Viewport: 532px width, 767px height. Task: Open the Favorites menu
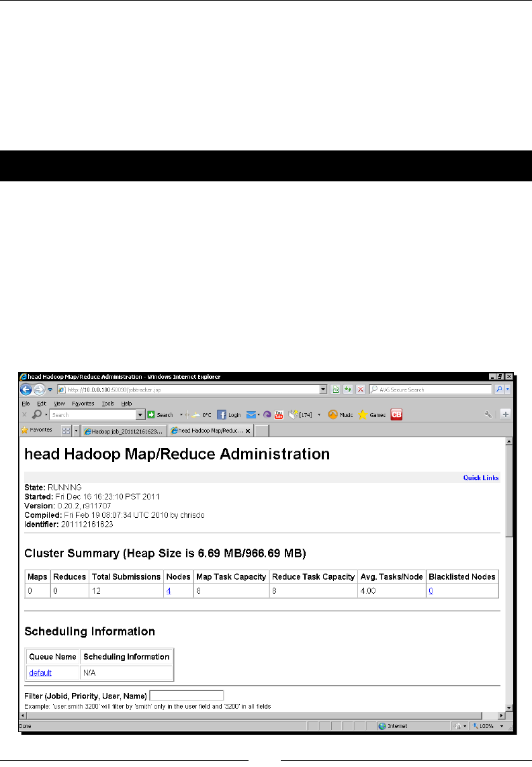[x=83, y=404]
